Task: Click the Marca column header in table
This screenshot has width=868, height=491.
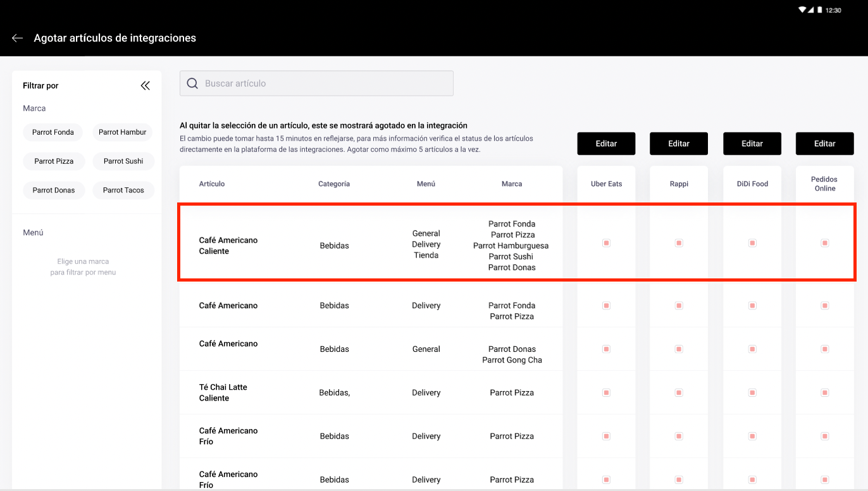Action: click(x=512, y=184)
